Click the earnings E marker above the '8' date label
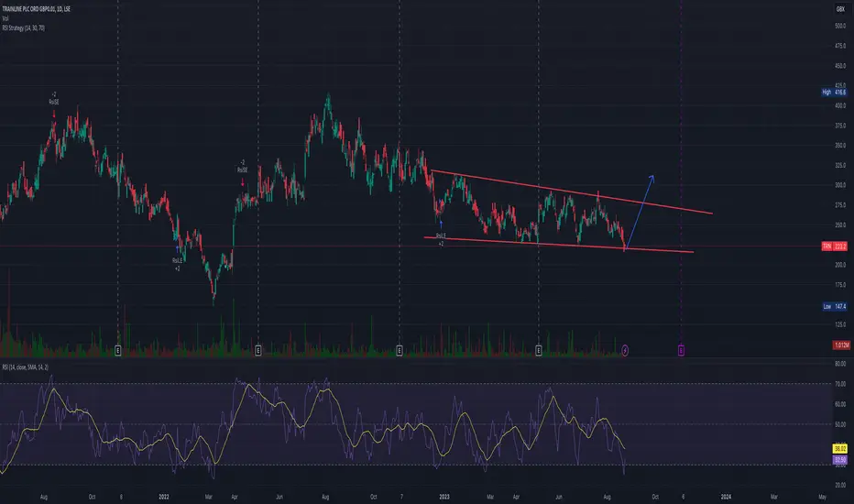The image size is (854, 504). (x=118, y=351)
